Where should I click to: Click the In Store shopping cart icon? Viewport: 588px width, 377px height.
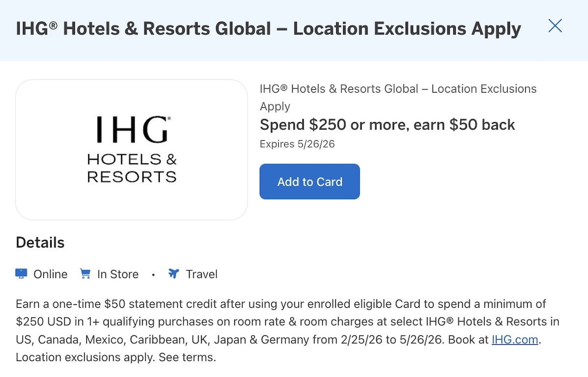click(x=85, y=274)
